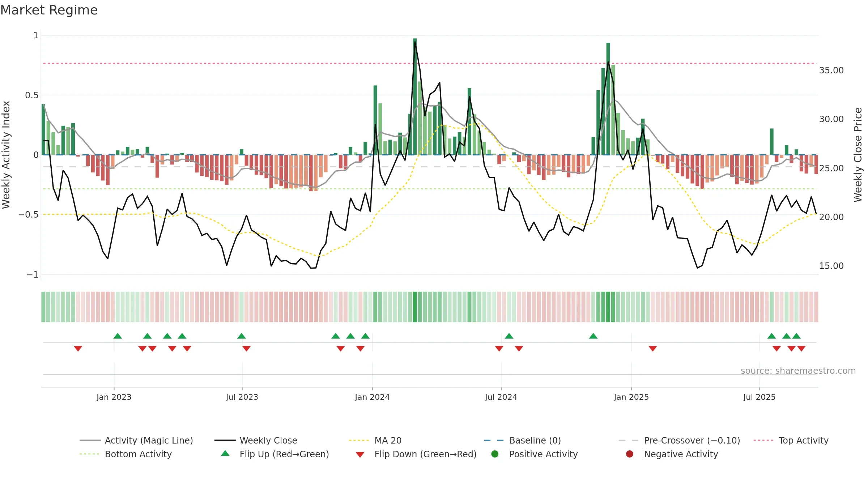The image size is (868, 488).
Task: Toggle the Pre-Crossover (−0.10) legend entry
Action: click(679, 440)
